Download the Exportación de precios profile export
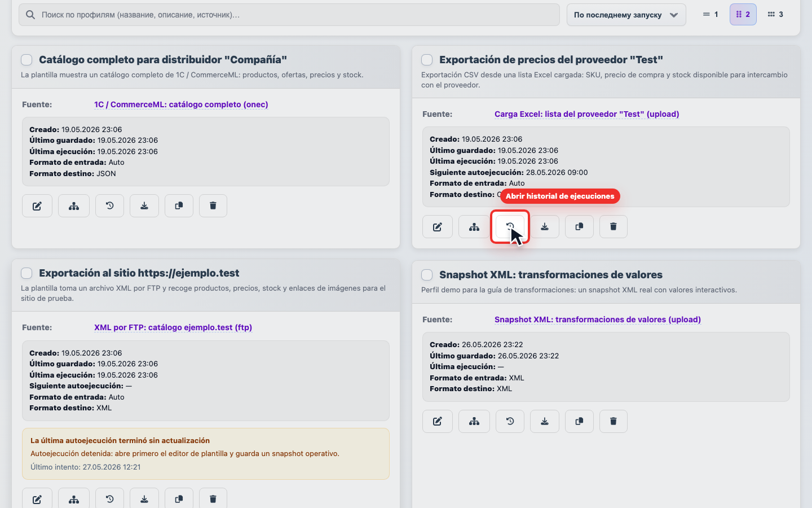812x508 pixels. click(x=545, y=227)
